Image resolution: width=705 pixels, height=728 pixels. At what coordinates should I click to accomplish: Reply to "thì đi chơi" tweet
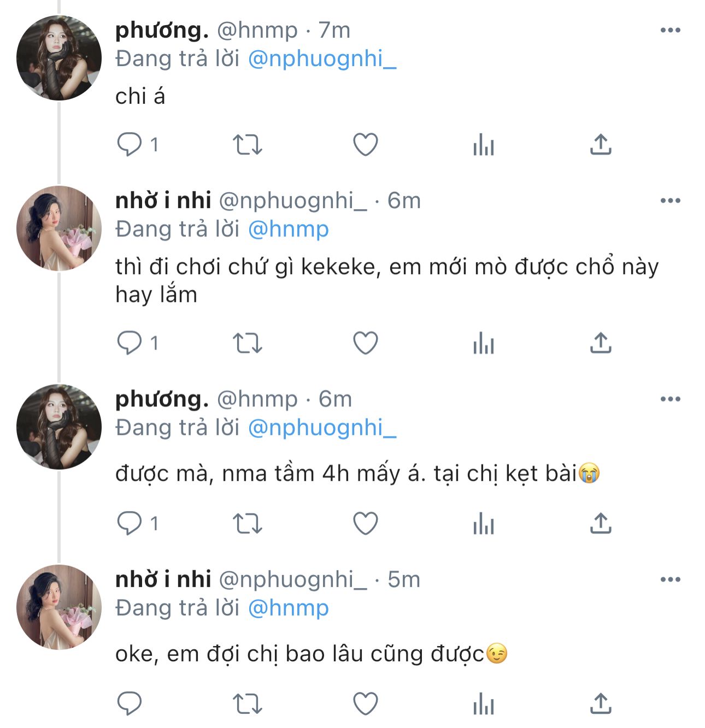click(130, 343)
